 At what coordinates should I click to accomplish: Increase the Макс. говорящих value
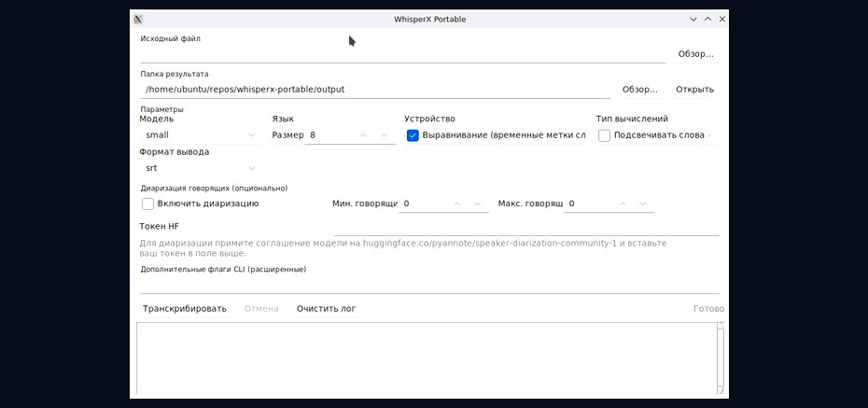623,204
